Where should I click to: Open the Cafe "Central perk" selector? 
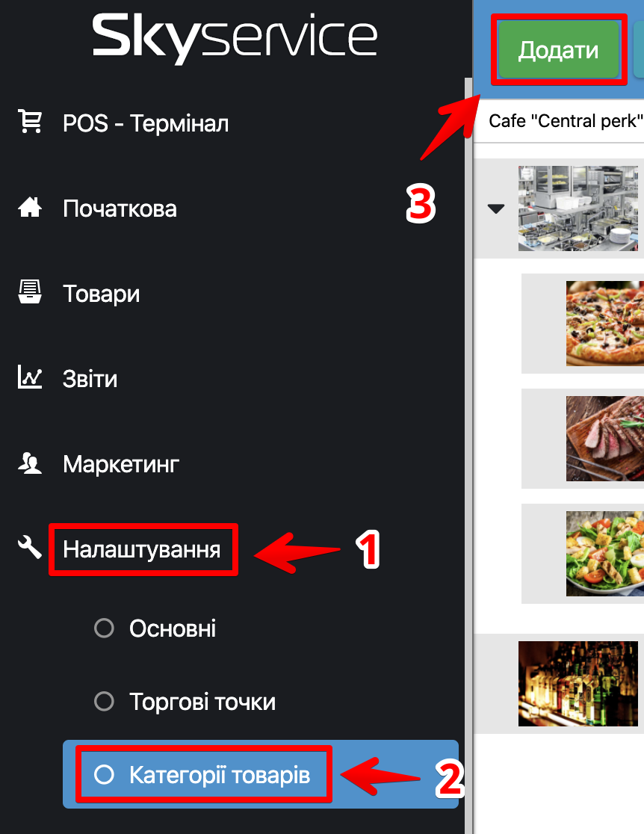(x=566, y=121)
